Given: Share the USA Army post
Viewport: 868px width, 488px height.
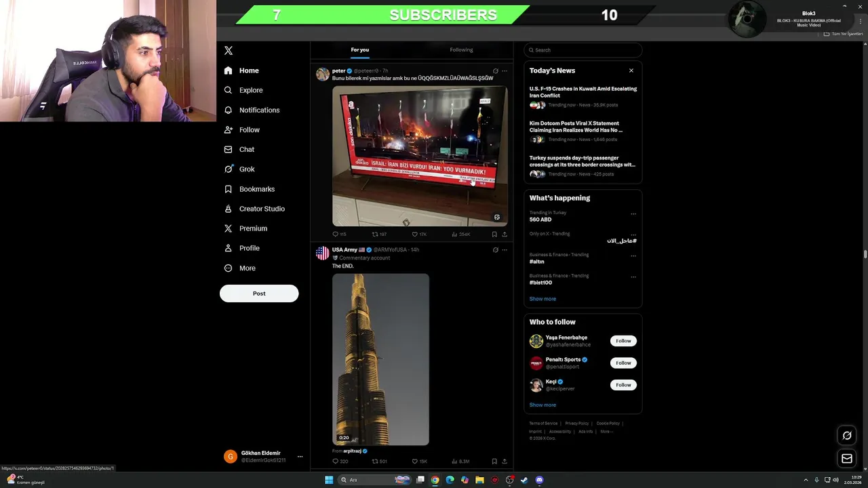Looking at the screenshot, I should (x=505, y=462).
